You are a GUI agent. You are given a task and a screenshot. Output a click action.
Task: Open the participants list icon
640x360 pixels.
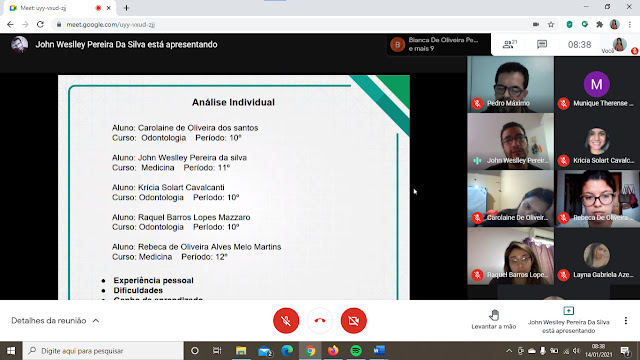coord(510,44)
